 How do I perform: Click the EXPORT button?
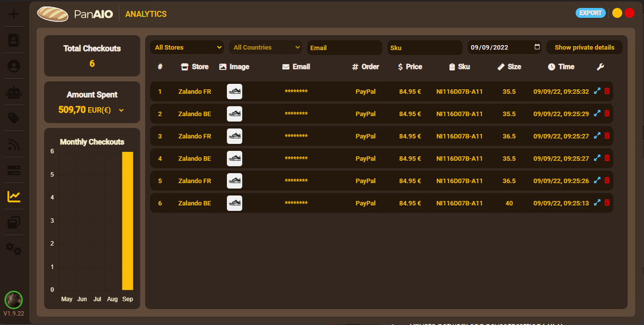coord(591,13)
